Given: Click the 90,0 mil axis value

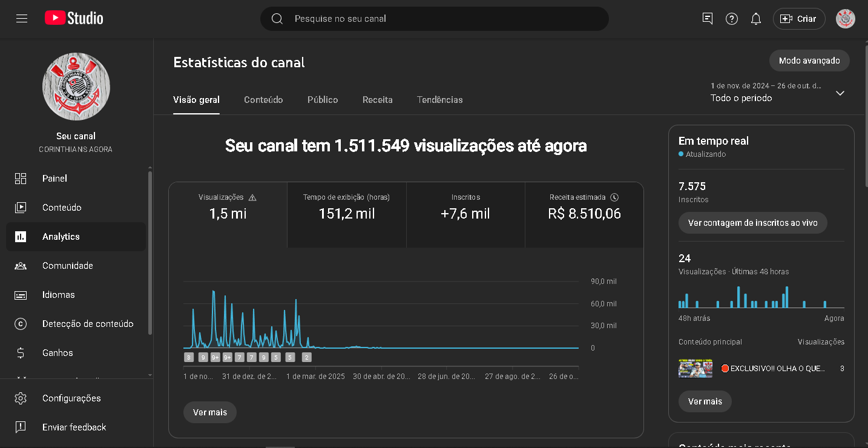Looking at the screenshot, I should pos(603,282).
